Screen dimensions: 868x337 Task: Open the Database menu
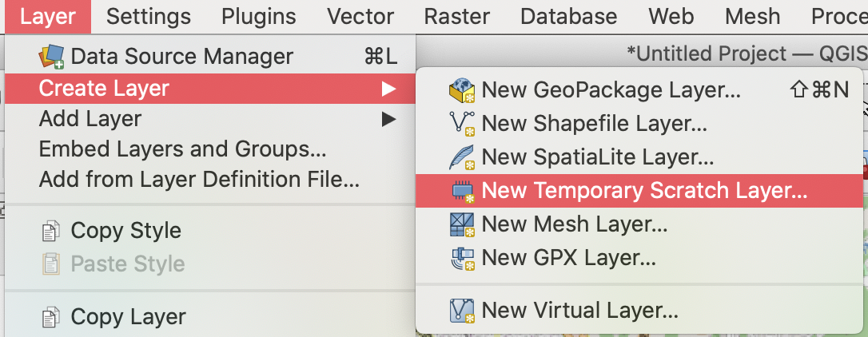point(568,17)
